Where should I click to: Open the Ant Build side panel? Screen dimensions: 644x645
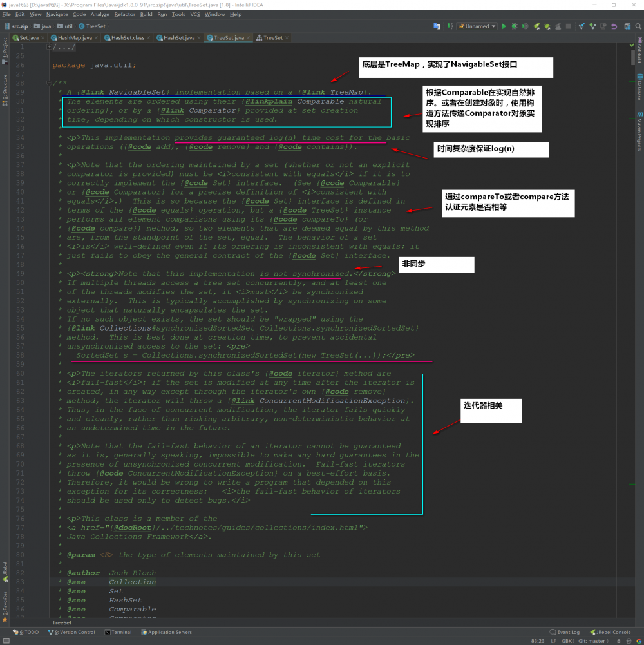pyautogui.click(x=639, y=50)
